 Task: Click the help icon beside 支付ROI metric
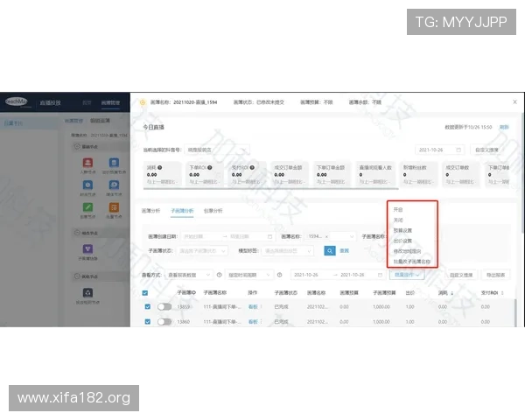(x=252, y=167)
